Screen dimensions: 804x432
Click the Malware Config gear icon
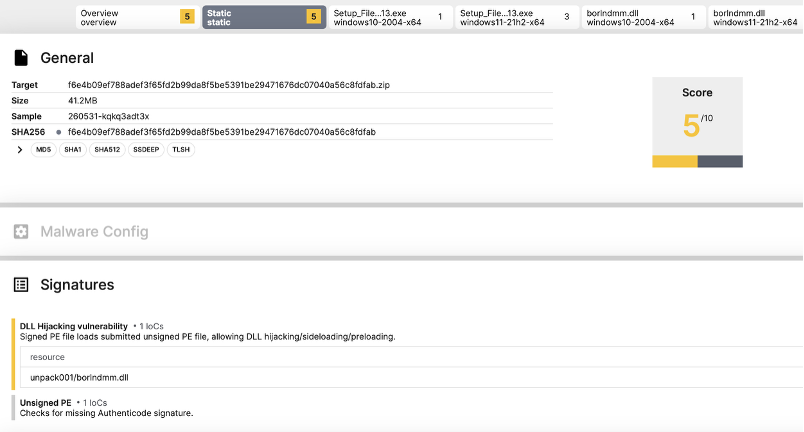pyautogui.click(x=21, y=232)
